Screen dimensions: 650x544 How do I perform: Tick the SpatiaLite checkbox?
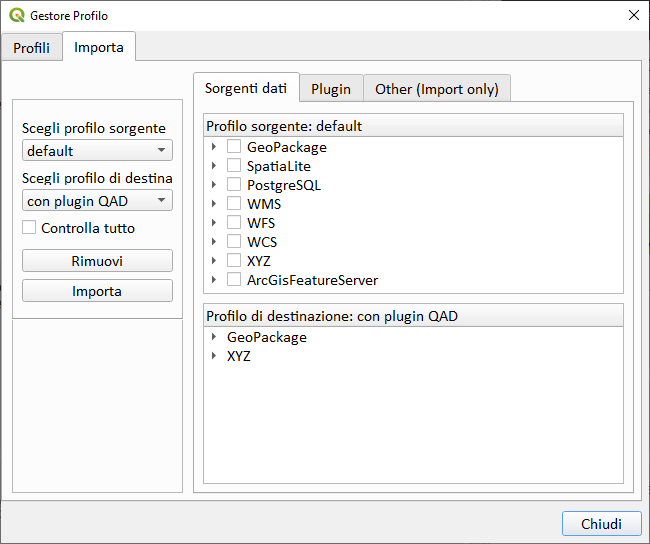pyautogui.click(x=234, y=166)
